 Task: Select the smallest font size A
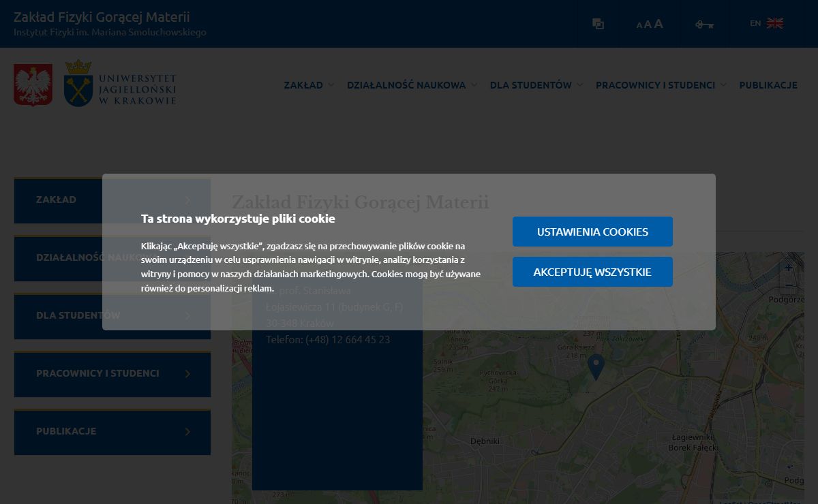tap(639, 25)
